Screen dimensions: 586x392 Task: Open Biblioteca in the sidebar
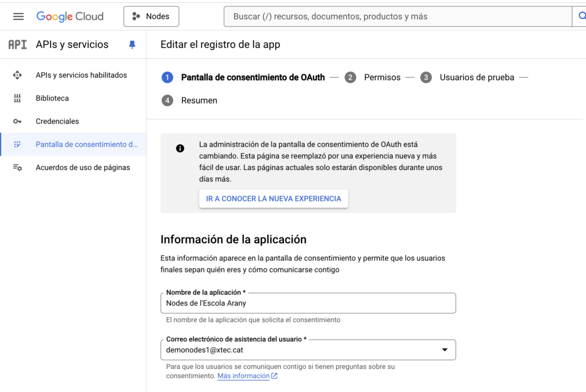pyautogui.click(x=52, y=98)
